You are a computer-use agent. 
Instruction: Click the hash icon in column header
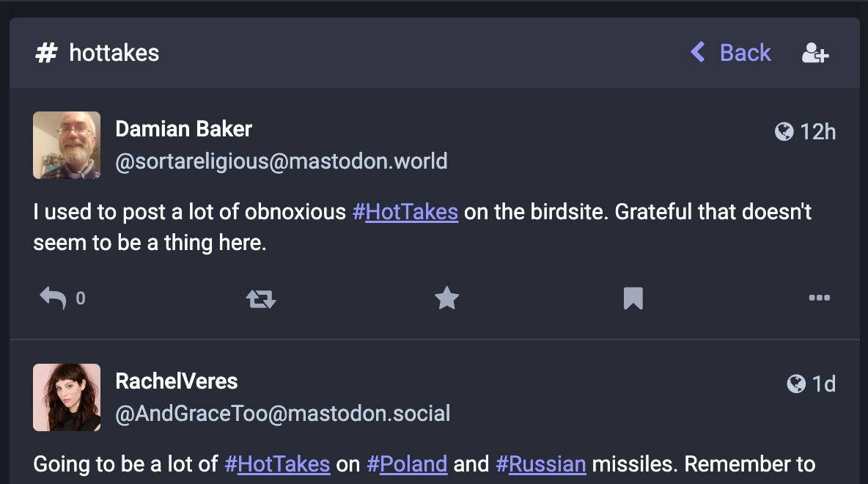tap(46, 53)
